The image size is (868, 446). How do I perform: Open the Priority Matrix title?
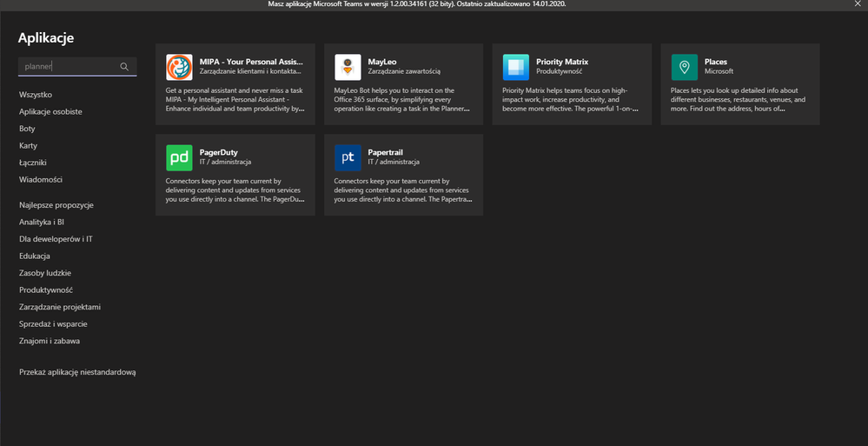coord(562,62)
